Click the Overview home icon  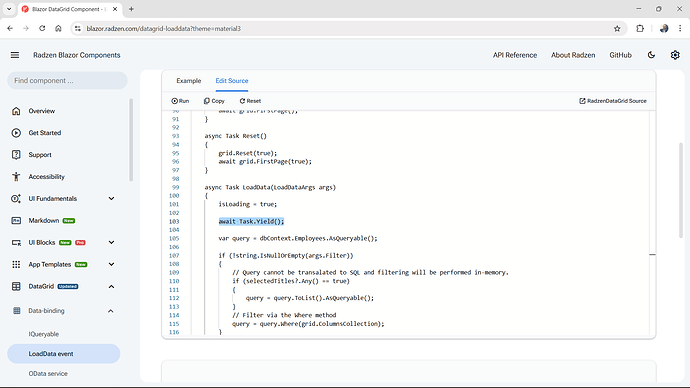click(x=16, y=111)
